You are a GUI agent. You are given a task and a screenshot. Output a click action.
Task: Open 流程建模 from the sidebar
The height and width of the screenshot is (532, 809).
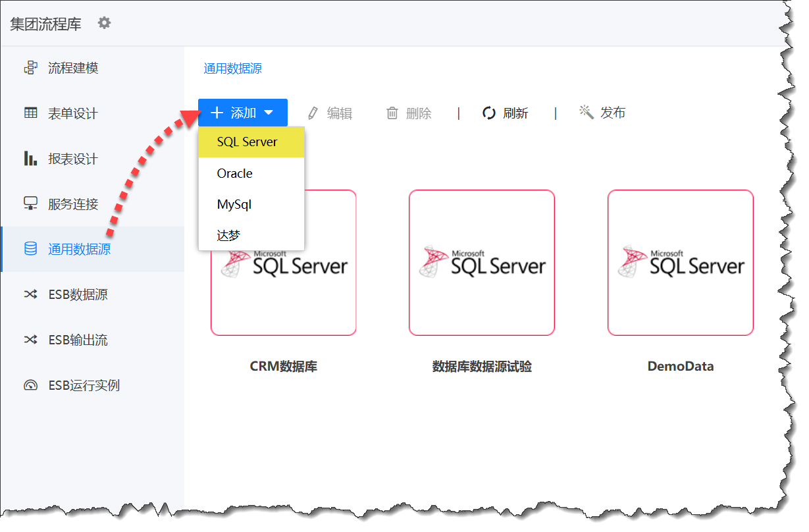tap(72, 68)
